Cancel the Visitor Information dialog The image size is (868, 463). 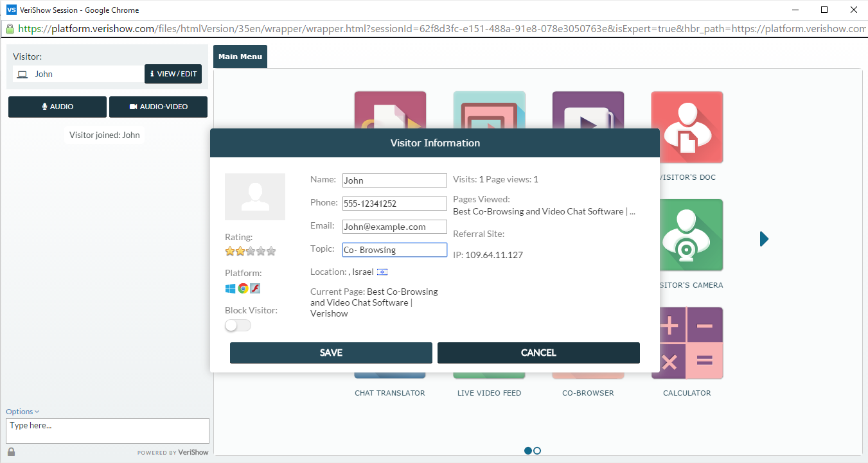click(x=538, y=353)
